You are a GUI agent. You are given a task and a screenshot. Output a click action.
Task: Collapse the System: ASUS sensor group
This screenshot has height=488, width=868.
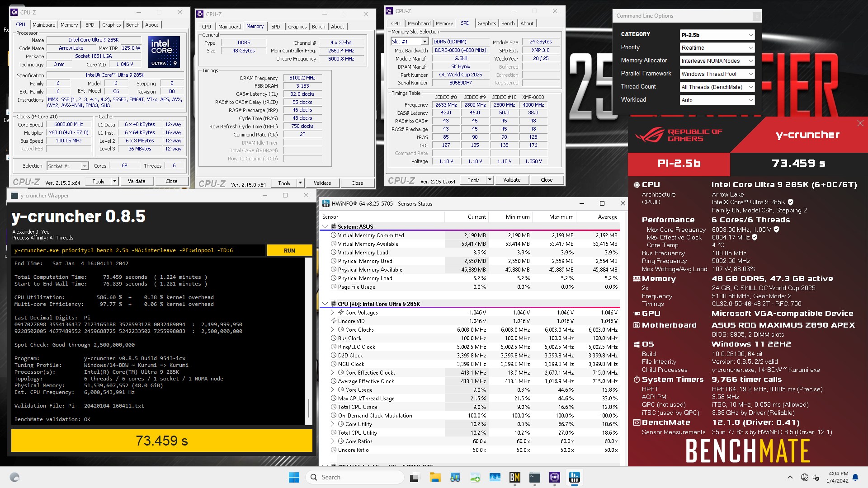pos(325,226)
